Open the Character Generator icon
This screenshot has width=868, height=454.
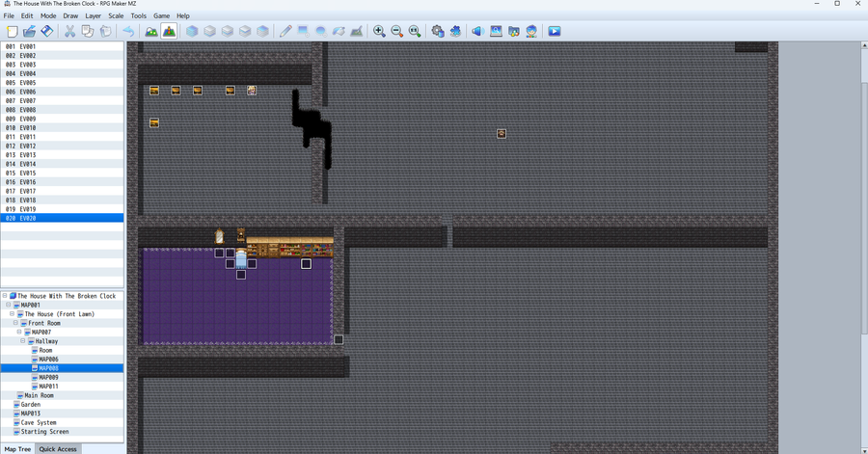531,32
